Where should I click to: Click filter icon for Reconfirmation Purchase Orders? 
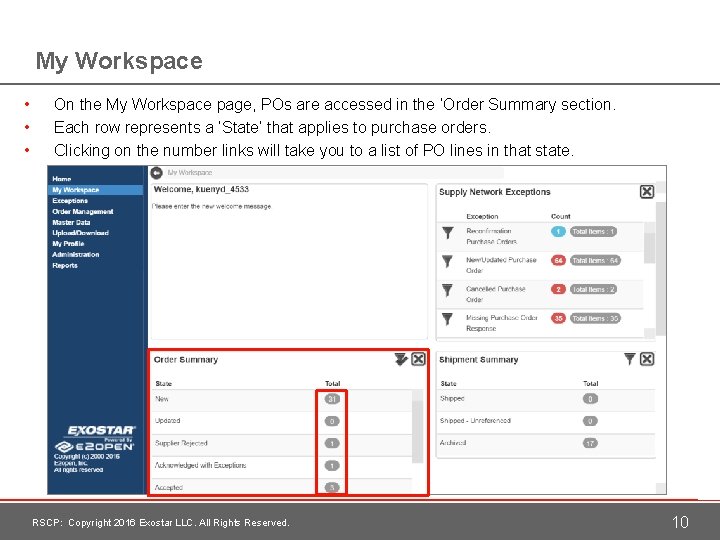tap(448, 232)
